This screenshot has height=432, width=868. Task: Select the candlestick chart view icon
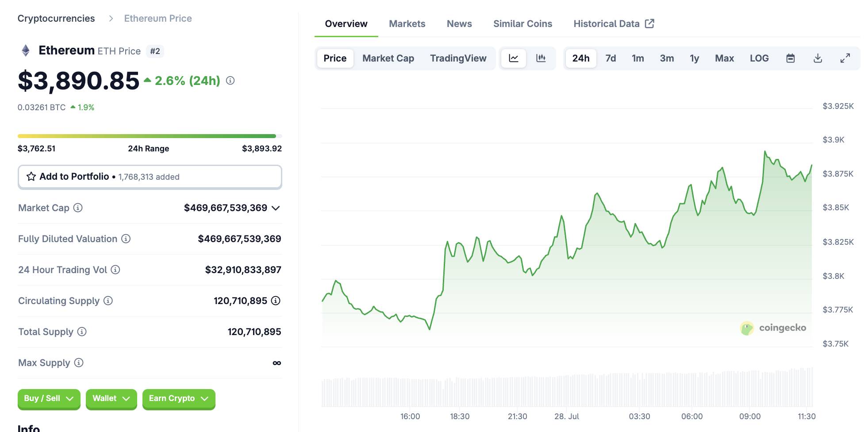click(x=541, y=58)
